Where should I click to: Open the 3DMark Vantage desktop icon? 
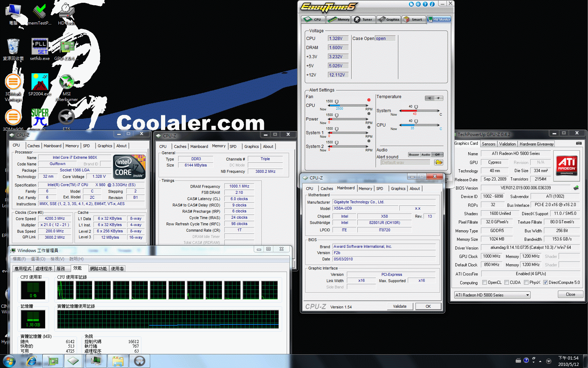click(13, 88)
